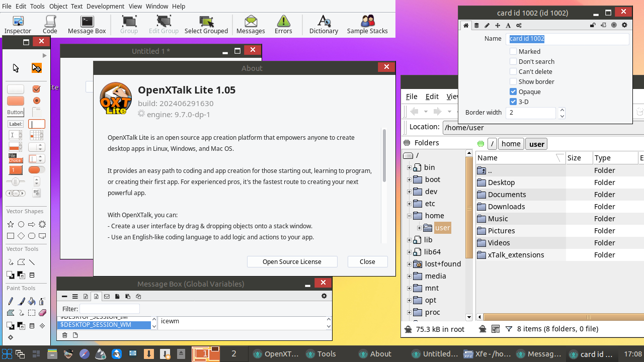Open the Window menu

click(157, 6)
